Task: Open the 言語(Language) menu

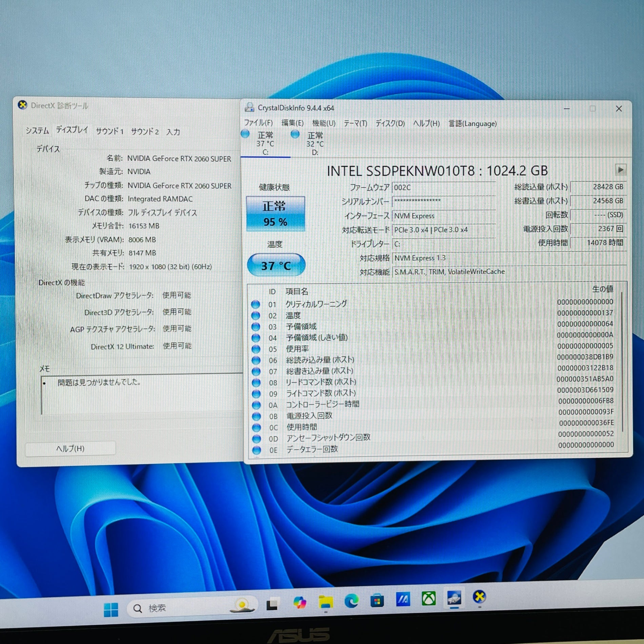Action: coord(472,124)
